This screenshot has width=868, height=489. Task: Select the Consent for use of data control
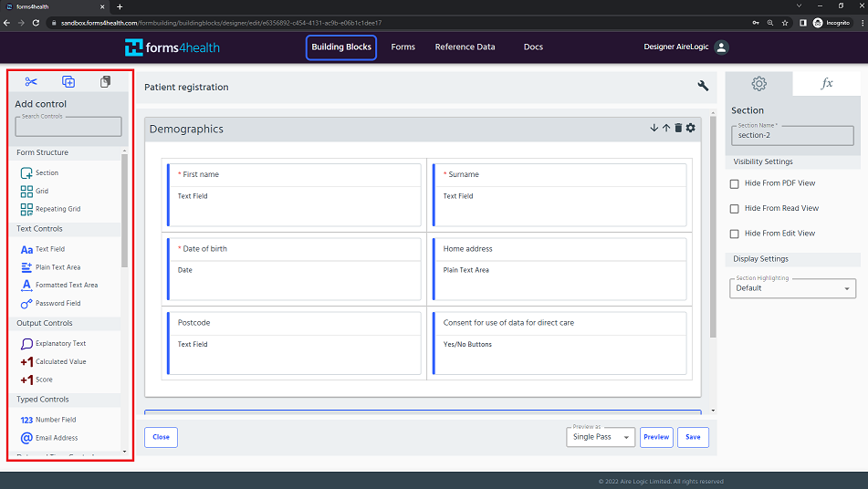coord(559,343)
